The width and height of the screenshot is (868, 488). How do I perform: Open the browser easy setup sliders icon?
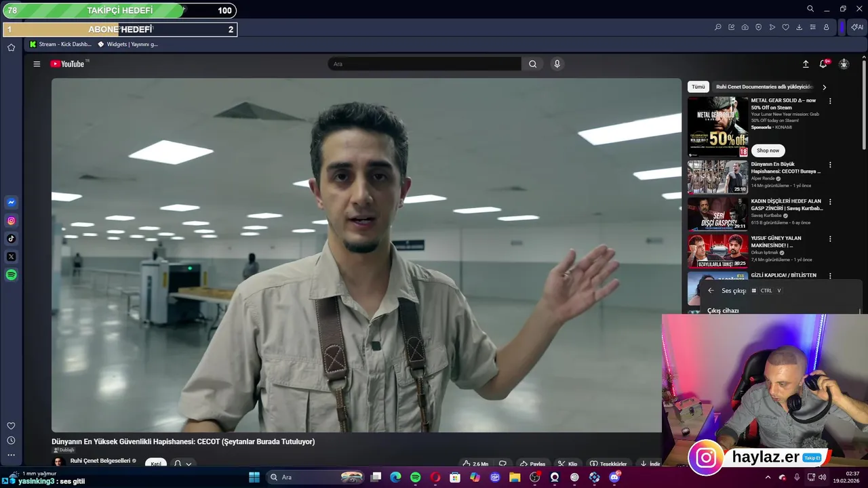[x=812, y=27]
